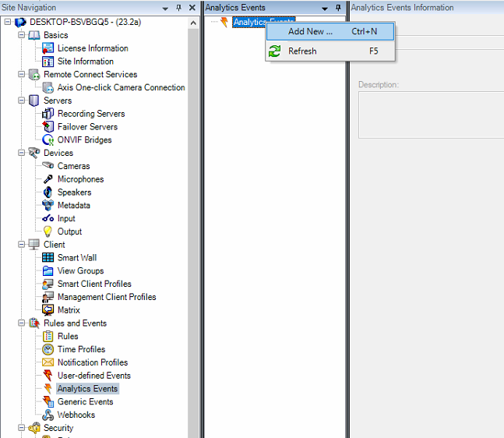504x438 pixels.
Task: Choose Refresh from context menu
Action: tap(302, 51)
